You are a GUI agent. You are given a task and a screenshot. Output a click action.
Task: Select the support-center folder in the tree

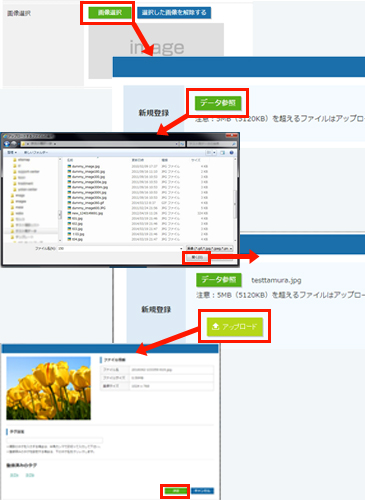pyautogui.click(x=26, y=172)
